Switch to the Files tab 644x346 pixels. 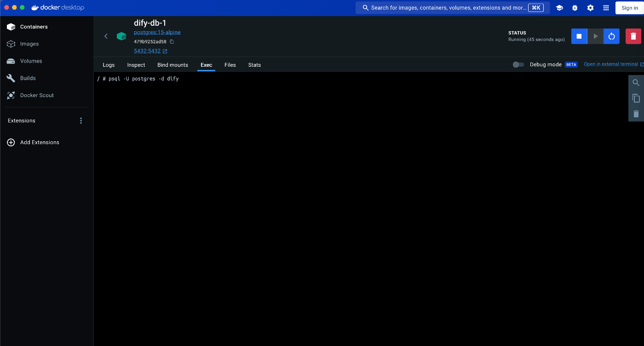pyautogui.click(x=230, y=65)
